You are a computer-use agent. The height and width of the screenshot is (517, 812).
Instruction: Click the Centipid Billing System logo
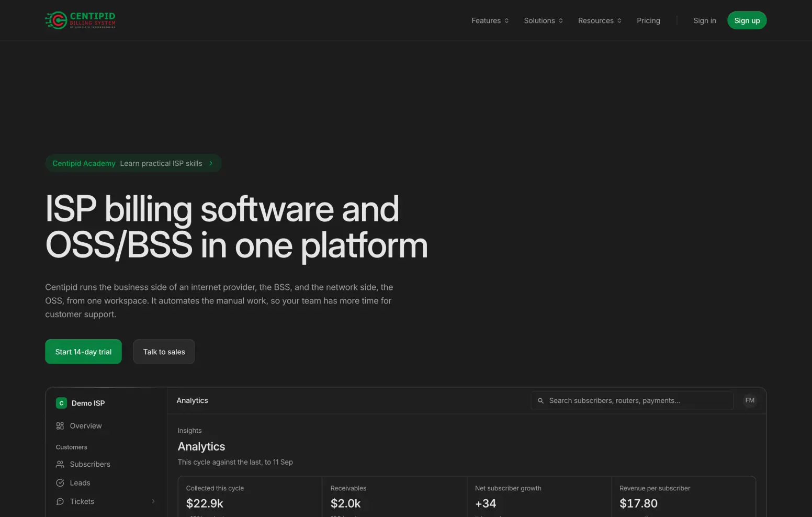click(x=80, y=20)
